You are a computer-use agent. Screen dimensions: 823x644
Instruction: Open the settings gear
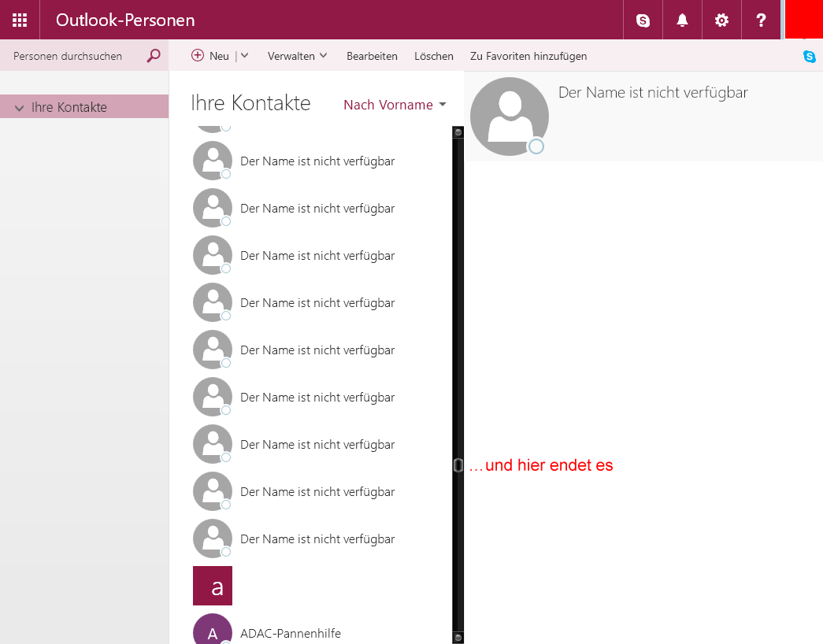pyautogui.click(x=721, y=20)
